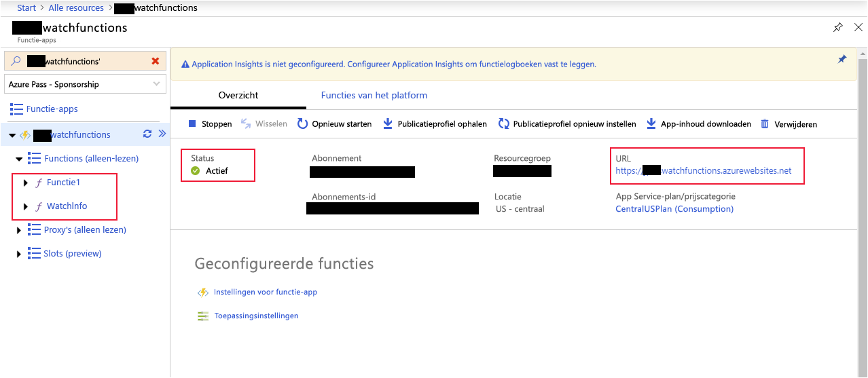Select Functions (alleen-lezen) label

pyautogui.click(x=91, y=159)
